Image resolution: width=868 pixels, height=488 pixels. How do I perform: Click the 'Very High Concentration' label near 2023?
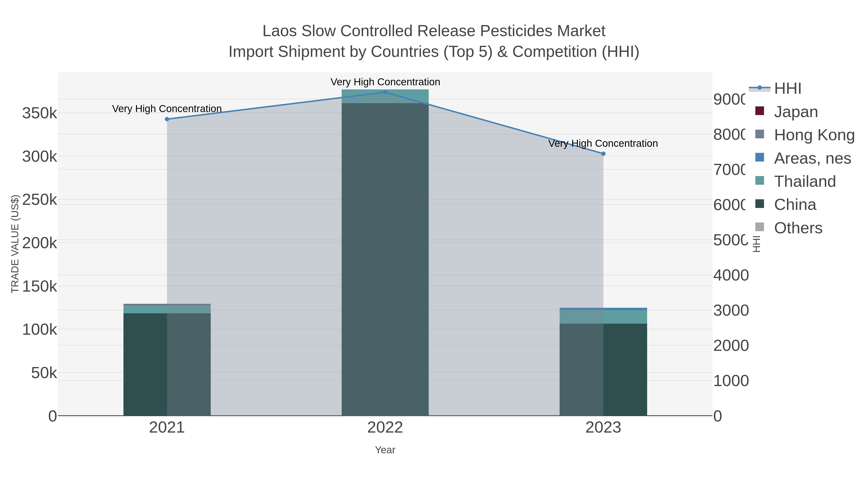pyautogui.click(x=603, y=143)
